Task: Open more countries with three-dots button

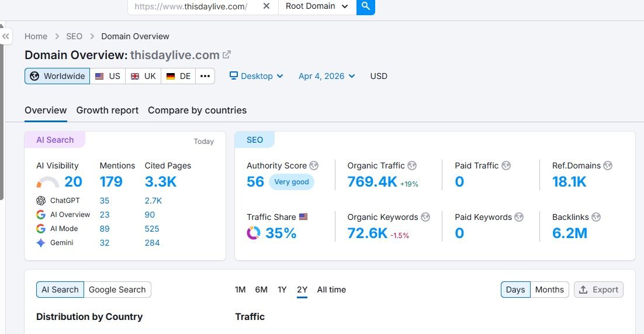Action: (205, 76)
